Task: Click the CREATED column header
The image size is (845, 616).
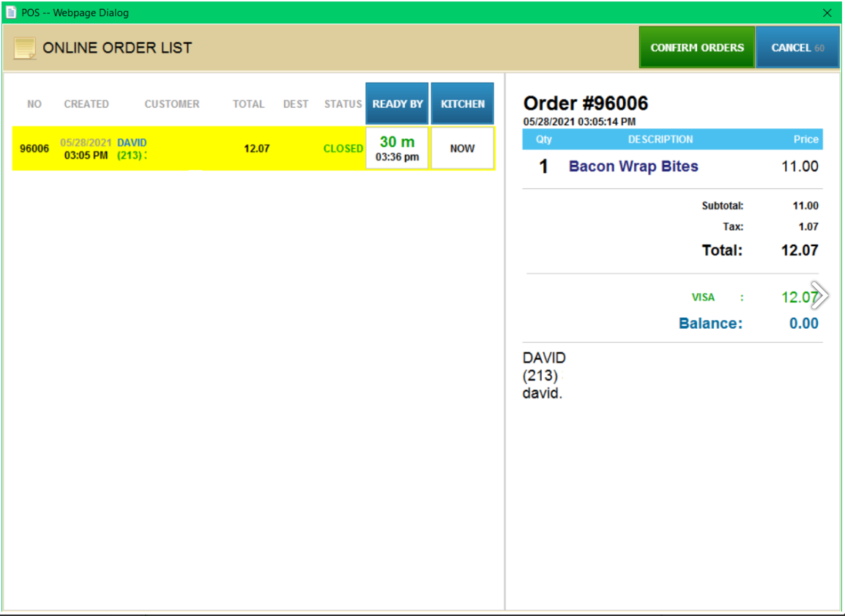Action: [x=86, y=104]
